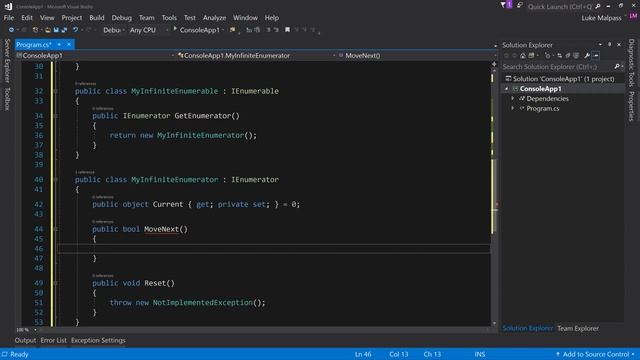Toggle Pending Changes Filter in Solution Explorer
640x360 pixels.
pos(548,56)
